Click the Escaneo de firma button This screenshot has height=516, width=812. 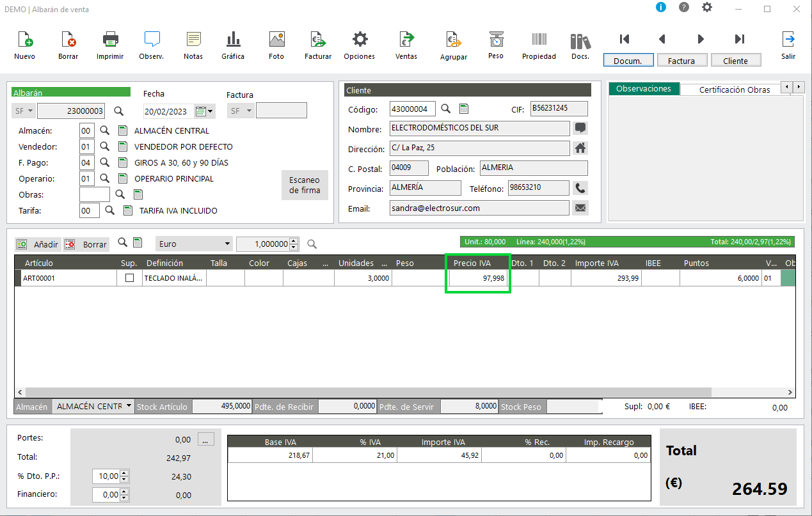(305, 185)
